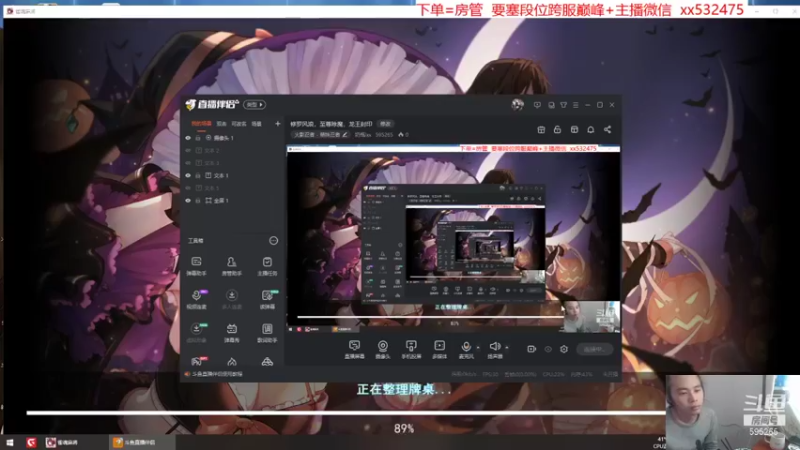Toggle lock on 摄像头 1 source

[198, 138]
